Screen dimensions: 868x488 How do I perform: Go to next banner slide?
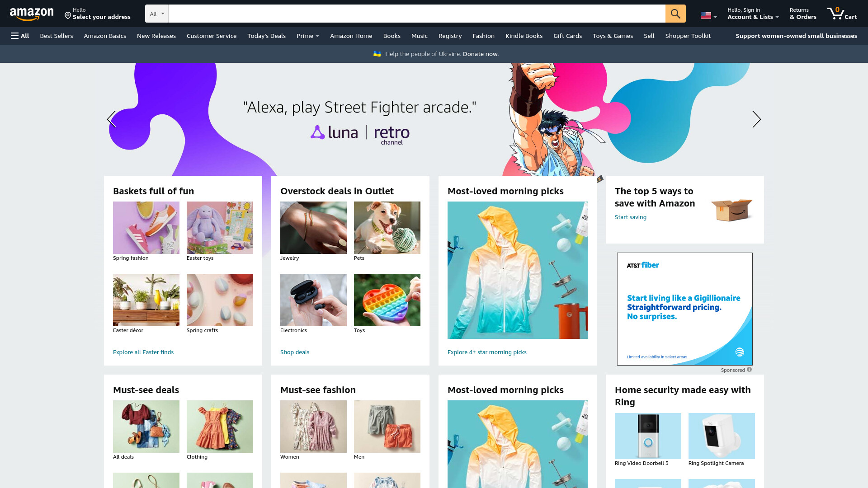click(x=756, y=119)
